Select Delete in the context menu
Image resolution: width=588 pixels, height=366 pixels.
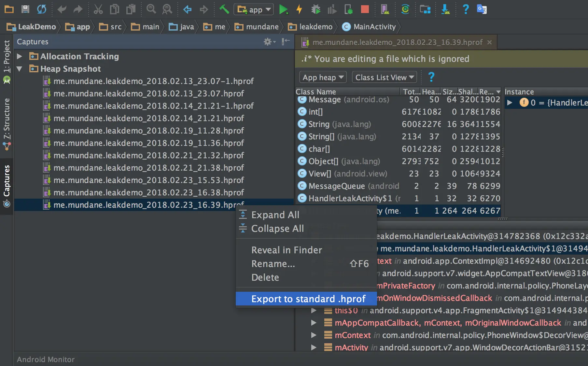[306, 277]
